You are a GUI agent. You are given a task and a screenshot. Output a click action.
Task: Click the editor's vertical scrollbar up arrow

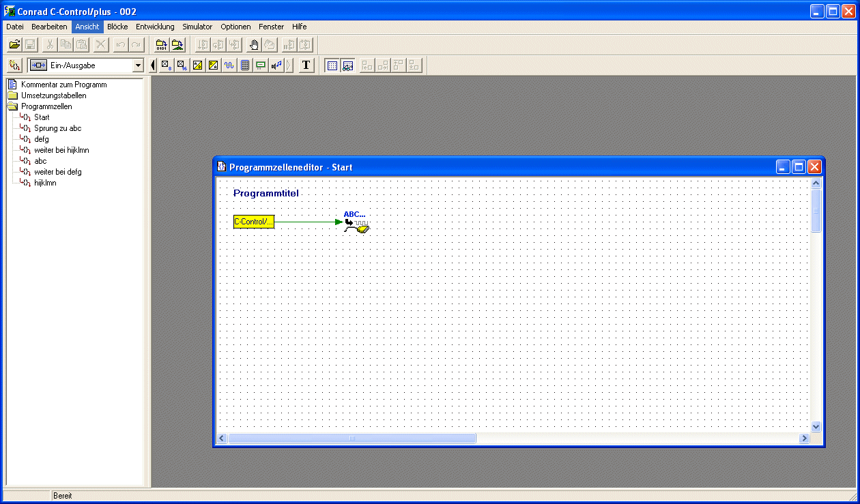coord(816,183)
